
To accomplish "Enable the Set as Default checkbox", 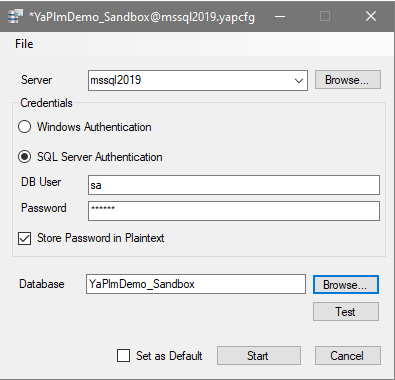I will click(x=123, y=355).
